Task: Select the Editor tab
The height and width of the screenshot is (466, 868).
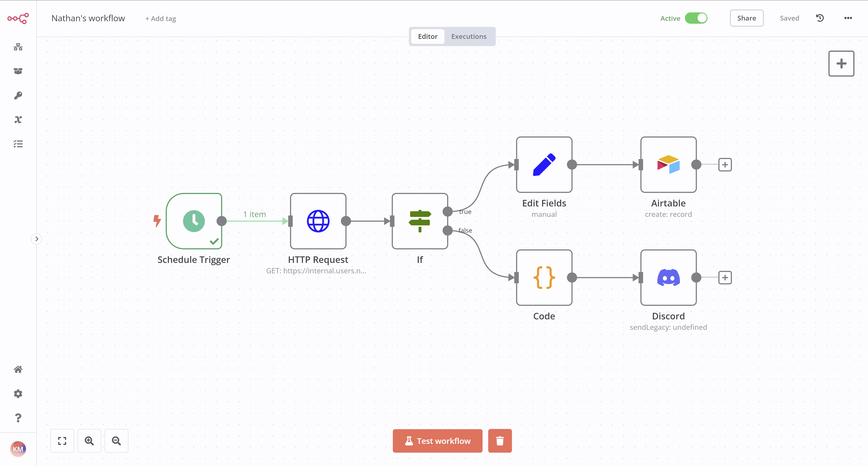Action: pyautogui.click(x=428, y=36)
